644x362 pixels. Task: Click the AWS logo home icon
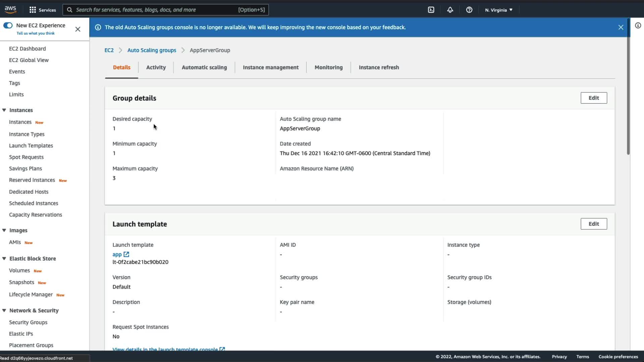click(10, 9)
